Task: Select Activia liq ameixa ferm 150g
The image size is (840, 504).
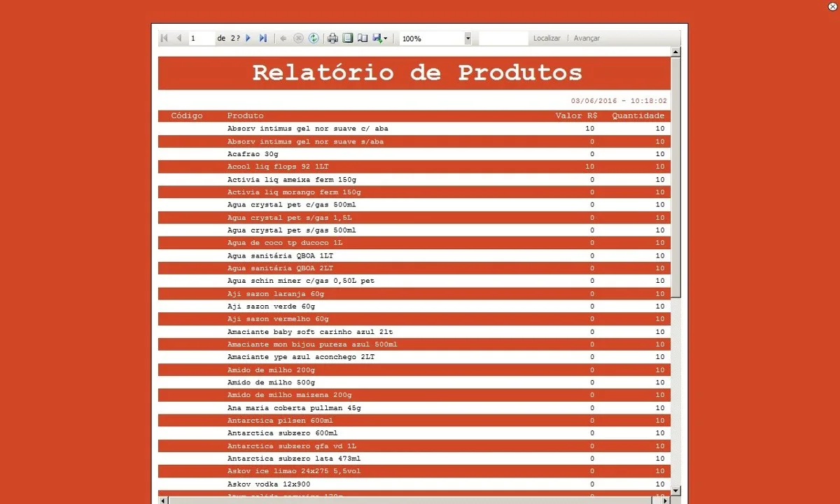Action: tap(414, 179)
